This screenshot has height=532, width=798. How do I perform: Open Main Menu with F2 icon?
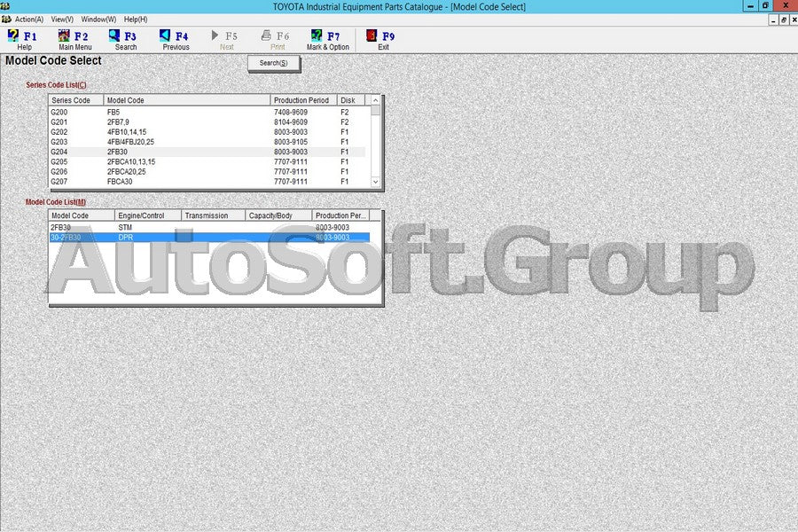coord(65,36)
